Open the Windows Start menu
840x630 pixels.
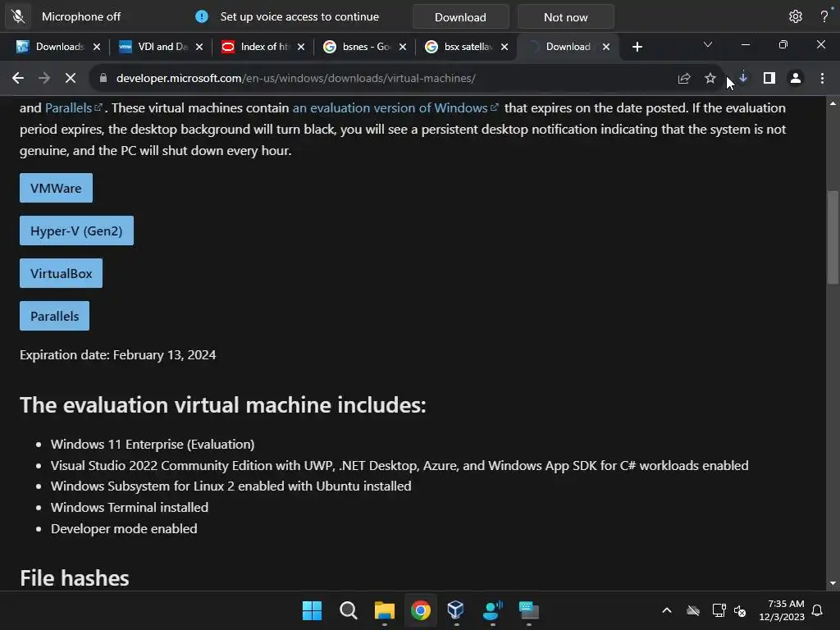tap(312, 610)
